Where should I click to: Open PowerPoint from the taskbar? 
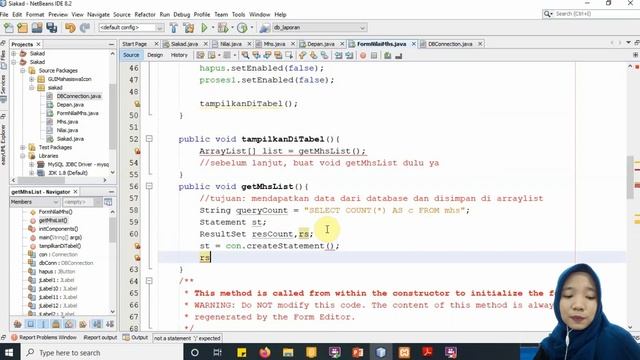pos(358,352)
